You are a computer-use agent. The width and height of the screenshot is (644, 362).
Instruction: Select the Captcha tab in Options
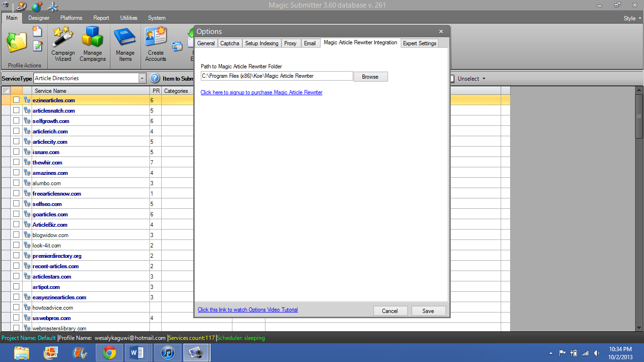pos(230,43)
